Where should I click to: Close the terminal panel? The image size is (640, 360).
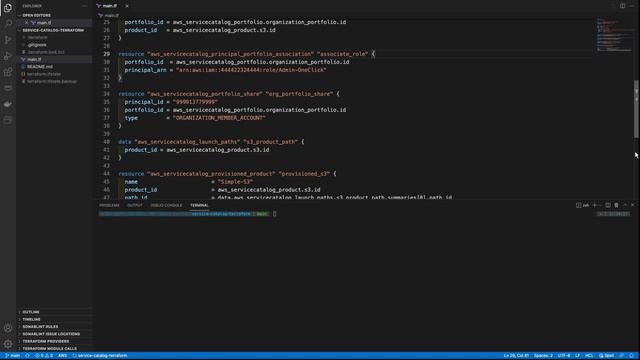633,205
